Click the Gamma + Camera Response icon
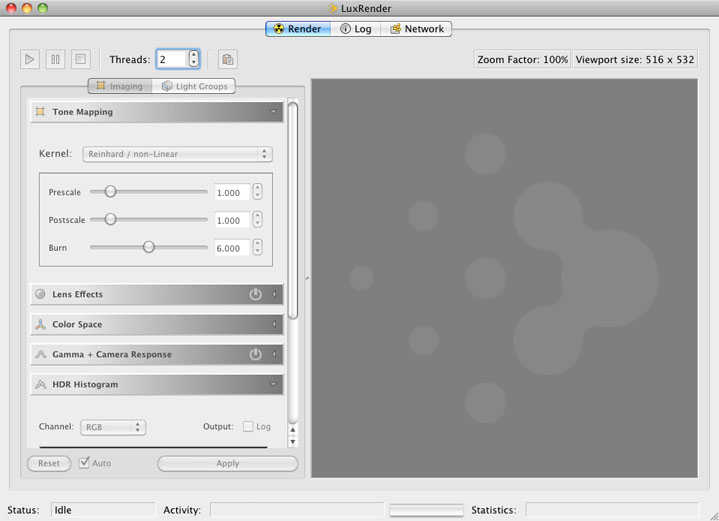The image size is (719, 521). pos(40,354)
